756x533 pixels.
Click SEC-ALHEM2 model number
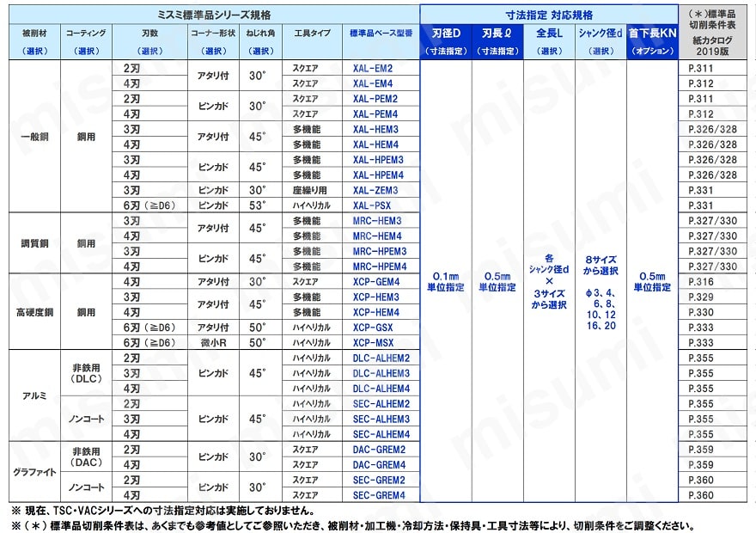[x=381, y=404]
